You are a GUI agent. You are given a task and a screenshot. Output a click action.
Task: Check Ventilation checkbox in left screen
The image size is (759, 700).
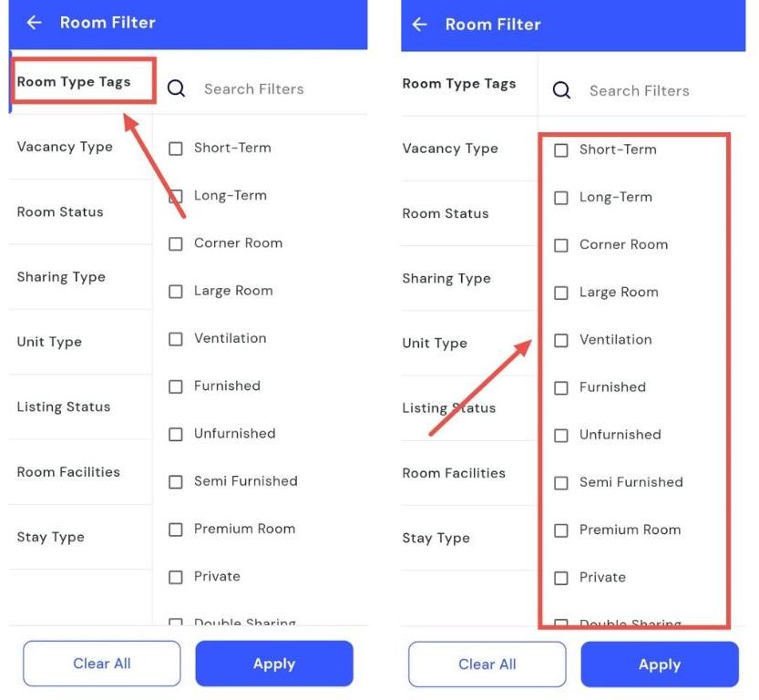coord(176,339)
